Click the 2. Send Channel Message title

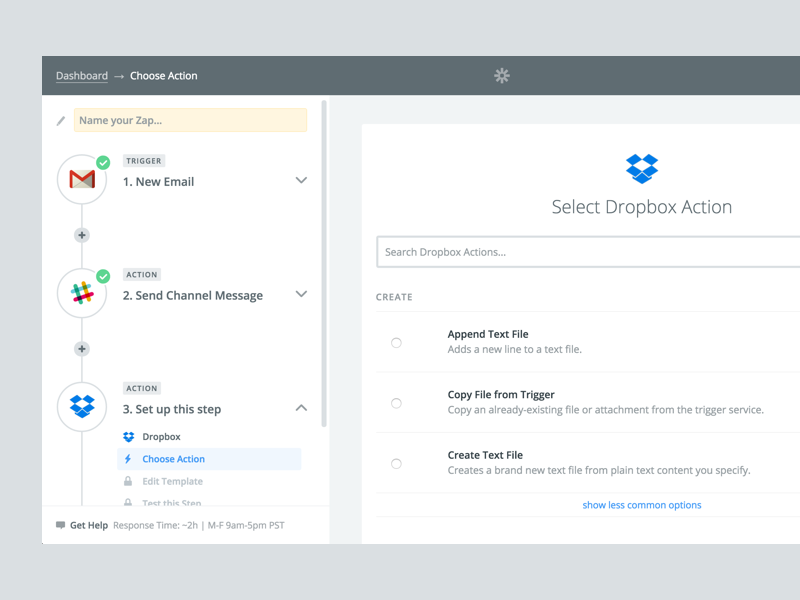[193, 296]
